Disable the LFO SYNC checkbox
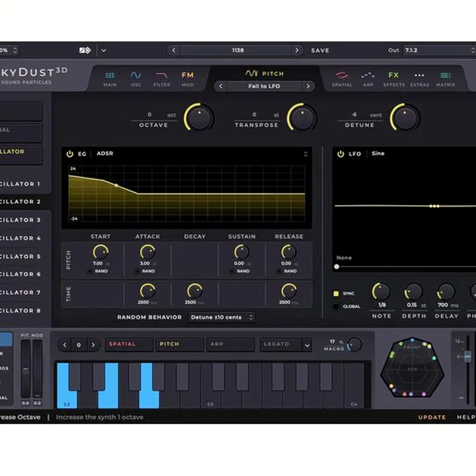Viewport: 476px width, 476px height. [x=336, y=294]
